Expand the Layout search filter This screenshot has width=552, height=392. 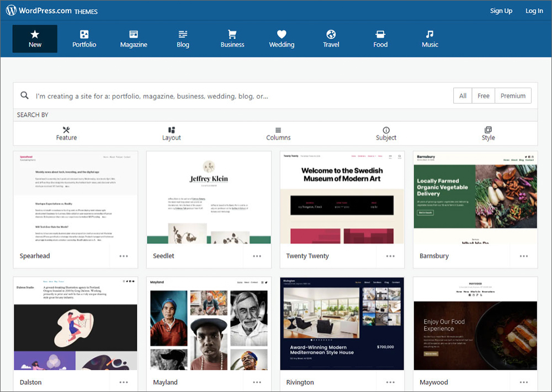click(x=172, y=133)
